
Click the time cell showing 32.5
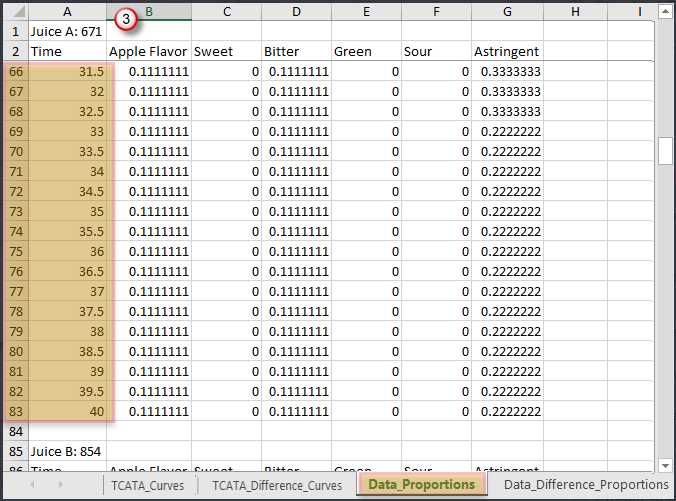coord(67,111)
